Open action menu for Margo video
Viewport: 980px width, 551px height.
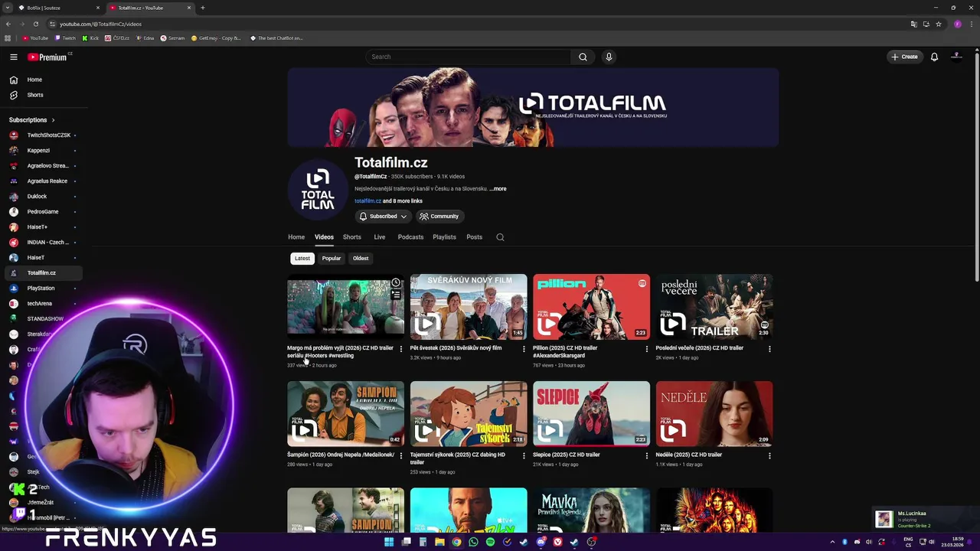pos(400,349)
